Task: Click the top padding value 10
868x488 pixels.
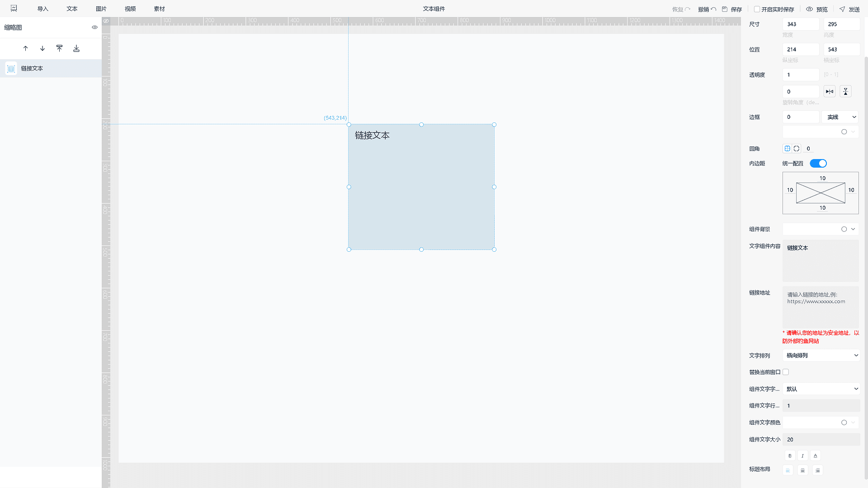Action: coord(822,178)
